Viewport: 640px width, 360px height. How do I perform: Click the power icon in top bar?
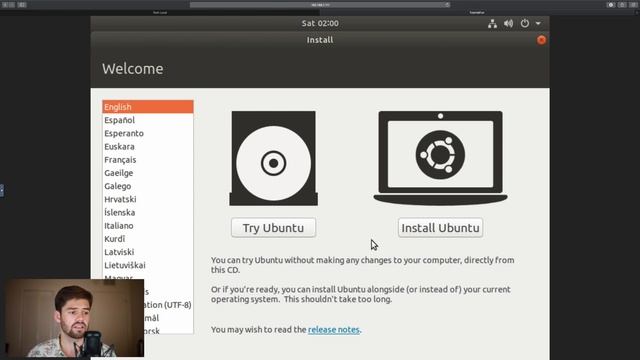tap(524, 23)
